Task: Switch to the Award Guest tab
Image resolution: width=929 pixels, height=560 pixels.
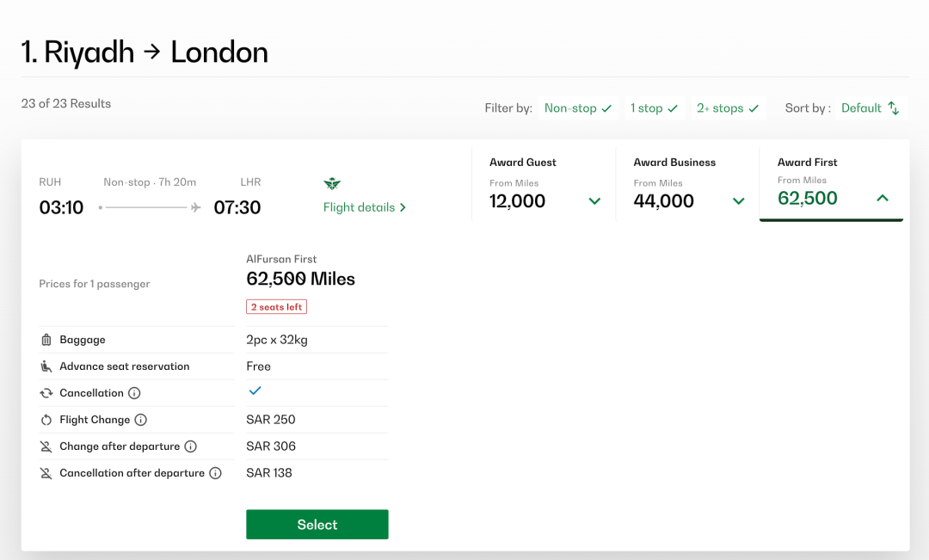Action: tap(544, 184)
